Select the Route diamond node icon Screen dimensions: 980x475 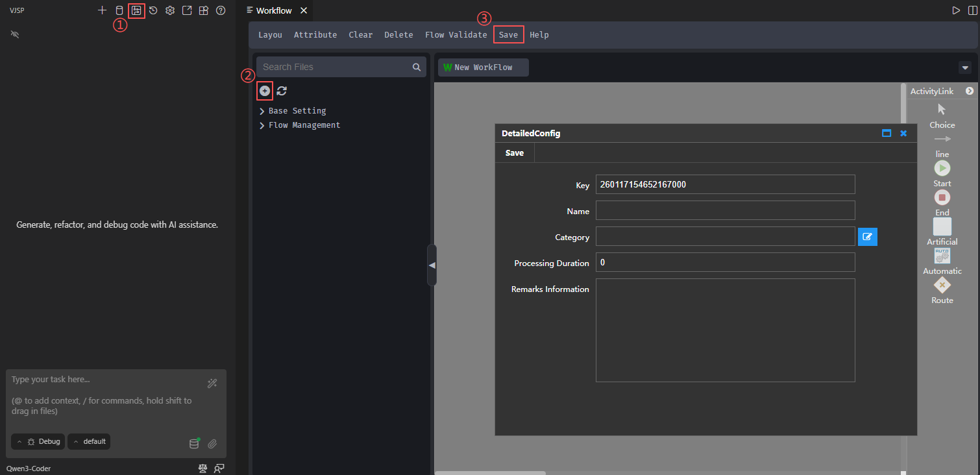click(942, 286)
